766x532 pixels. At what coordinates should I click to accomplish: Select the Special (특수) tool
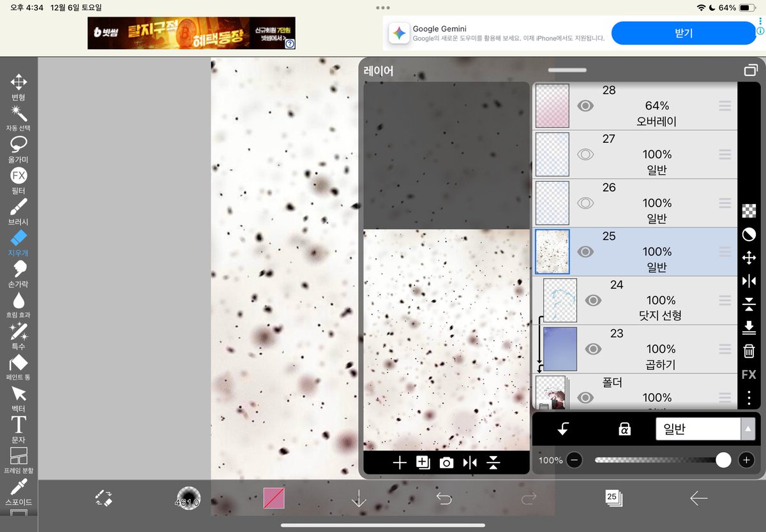19,336
